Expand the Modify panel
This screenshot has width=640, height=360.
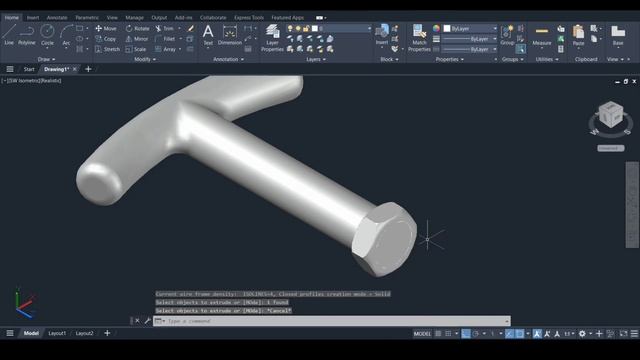[x=145, y=59]
